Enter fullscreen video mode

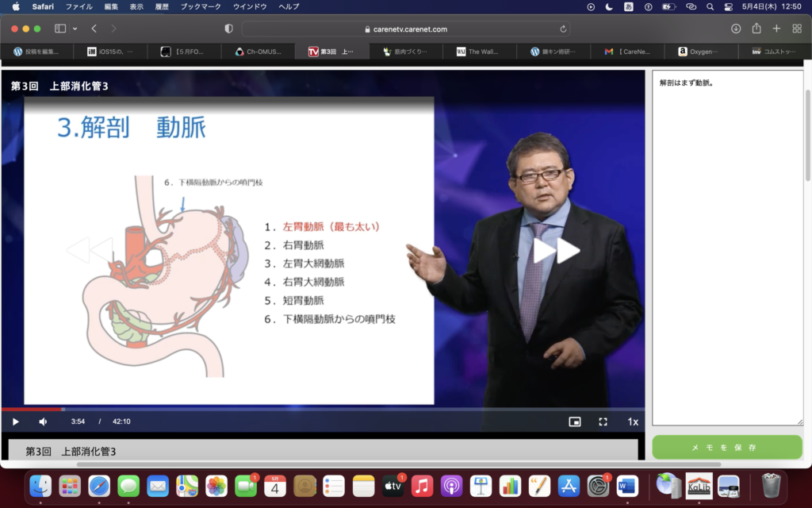tap(603, 421)
